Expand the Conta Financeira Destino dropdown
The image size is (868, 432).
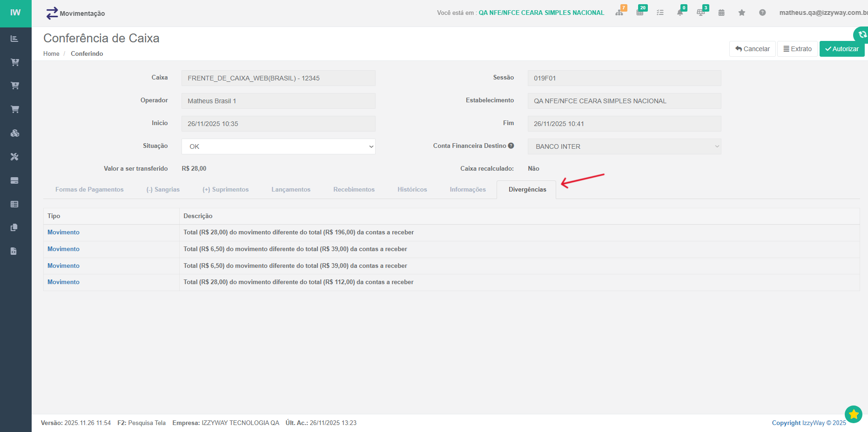[624, 146]
